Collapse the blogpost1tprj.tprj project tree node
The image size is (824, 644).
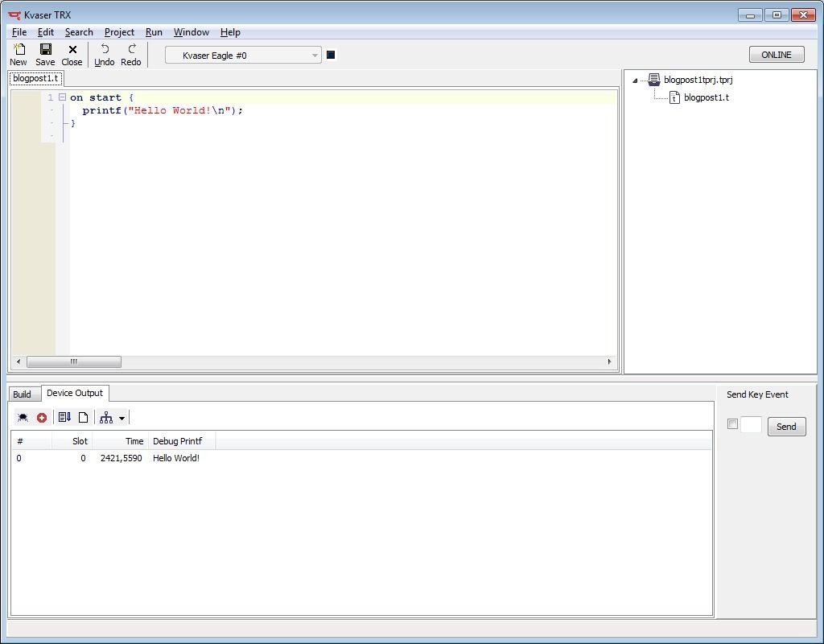[635, 80]
